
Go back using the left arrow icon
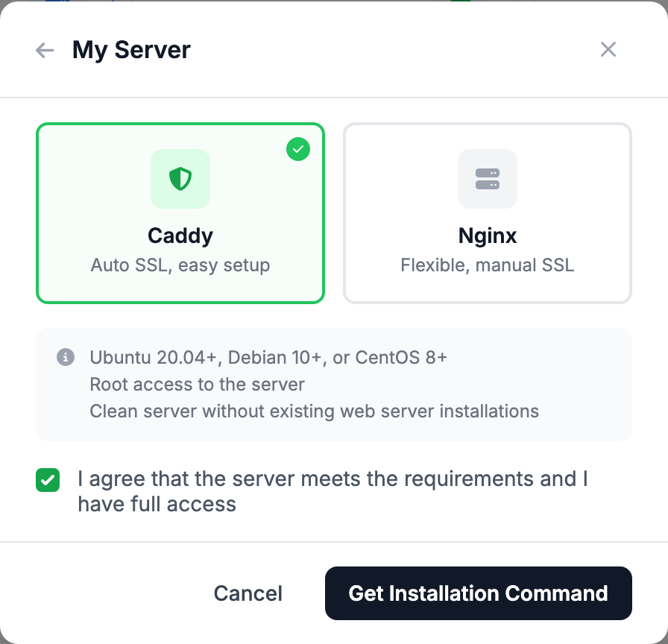(x=45, y=50)
